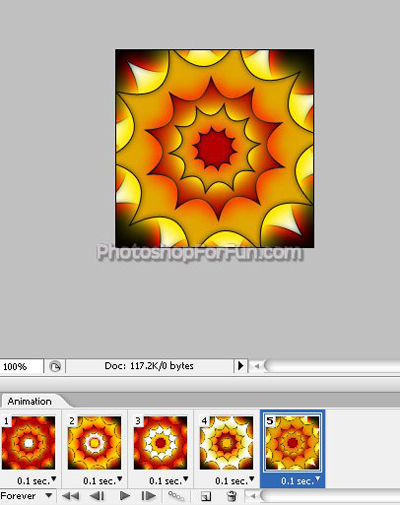
Task: Open frame 3 delay time dropdown
Action: tap(169, 481)
